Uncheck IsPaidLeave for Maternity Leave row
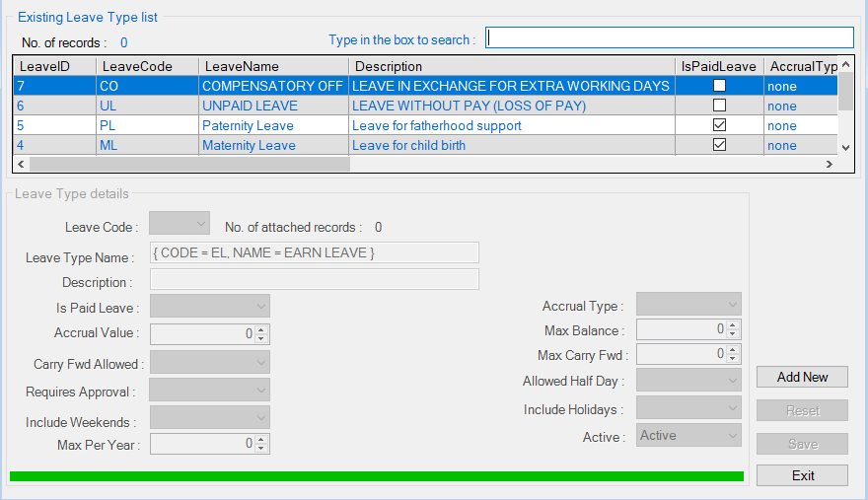The height and width of the screenshot is (500, 868). pyautogui.click(x=719, y=145)
